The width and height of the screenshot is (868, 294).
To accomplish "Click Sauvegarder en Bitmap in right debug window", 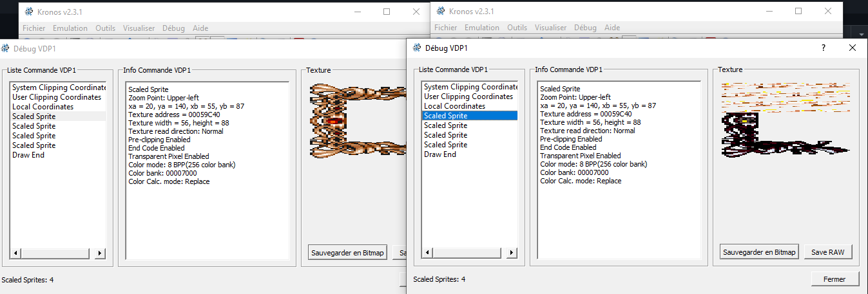I will pyautogui.click(x=760, y=252).
